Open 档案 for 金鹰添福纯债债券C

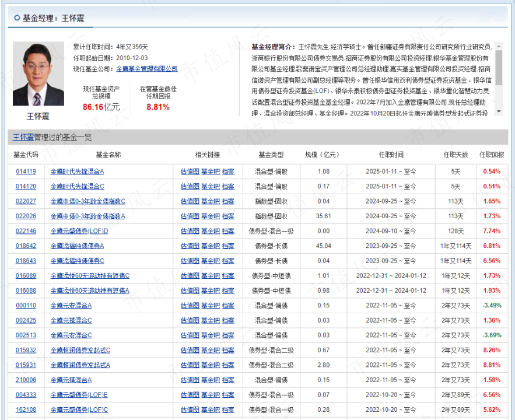click(x=228, y=261)
